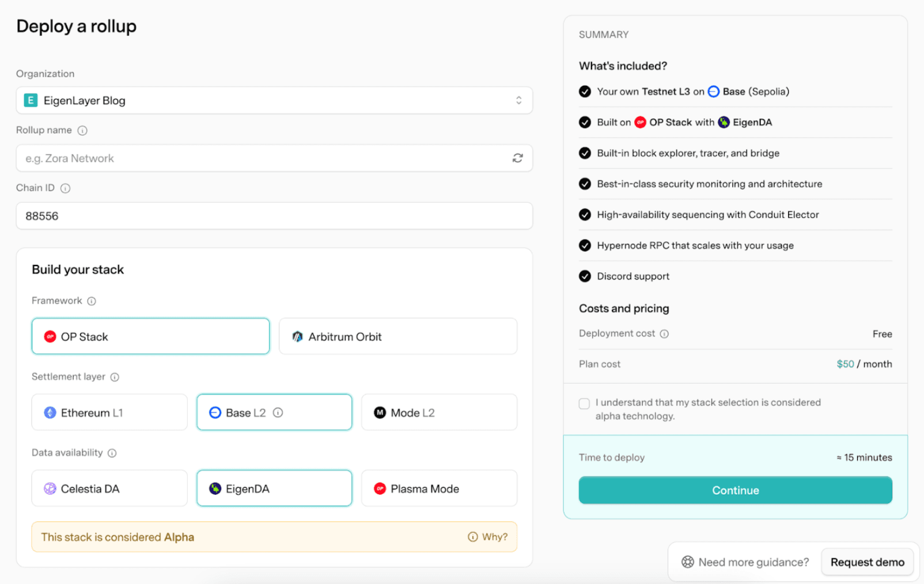Image resolution: width=924 pixels, height=584 pixels.
Task: Select the OP Stack framework option
Action: 150,336
